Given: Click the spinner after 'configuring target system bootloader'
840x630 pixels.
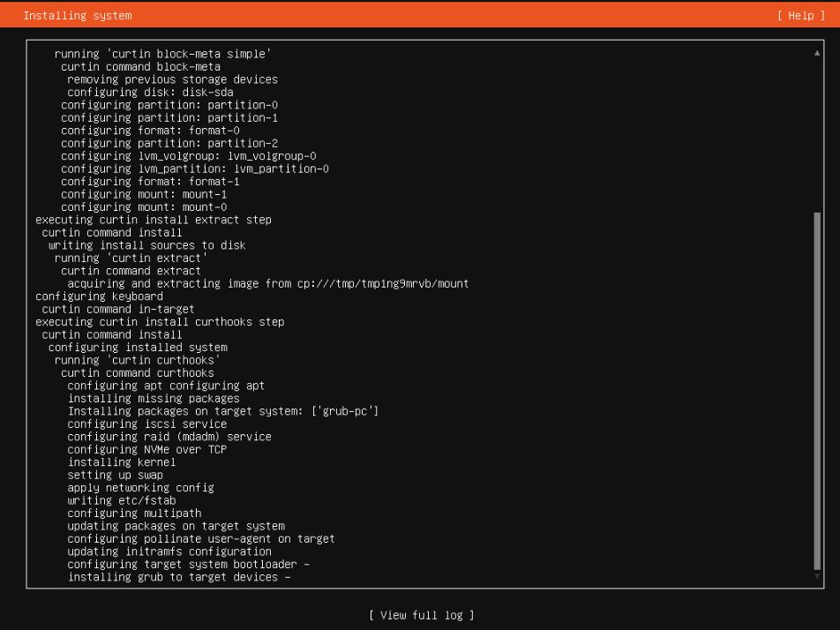Looking at the screenshot, I should click(306, 564).
